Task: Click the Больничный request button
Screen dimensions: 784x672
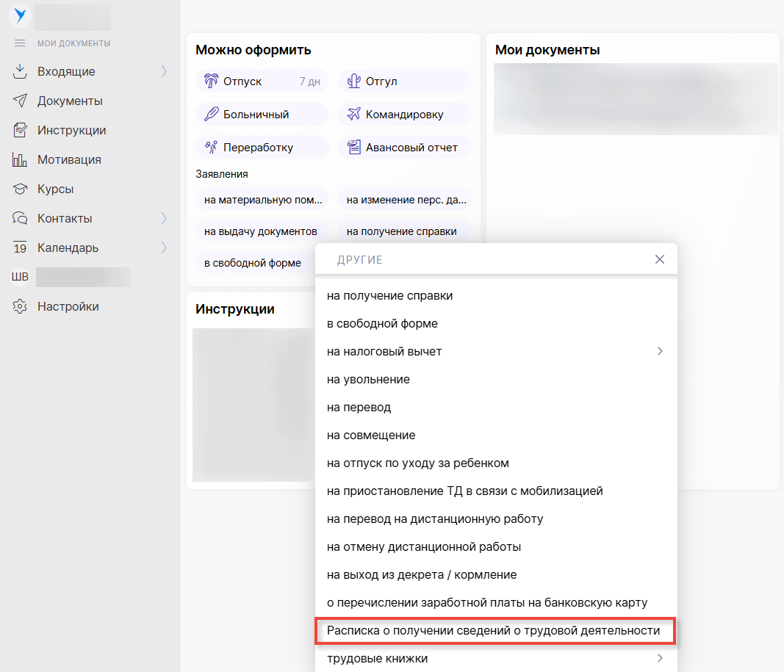Action: point(262,114)
